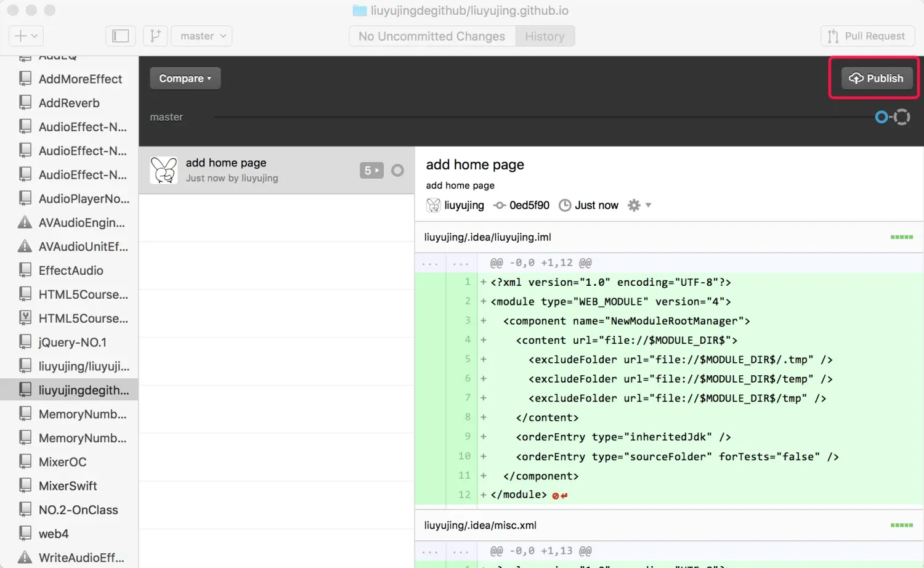This screenshot has height=568, width=924.
Task: Click the Just now timestamp in commit details
Action: coord(596,205)
